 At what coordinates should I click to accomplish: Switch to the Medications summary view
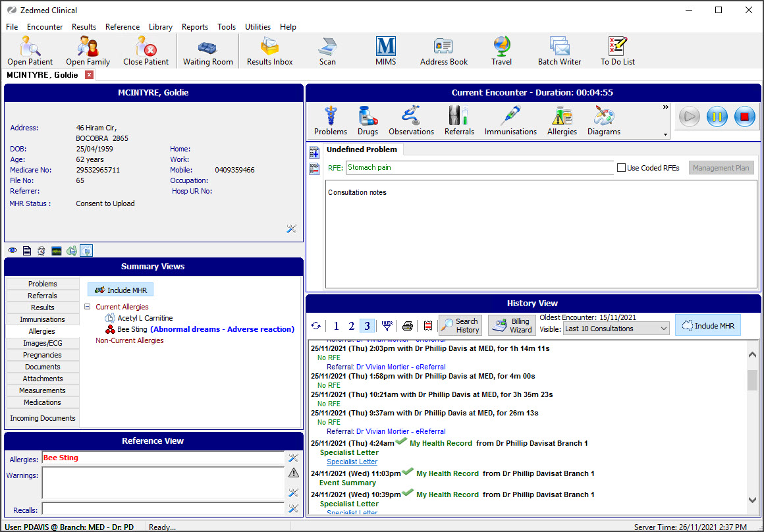42,402
